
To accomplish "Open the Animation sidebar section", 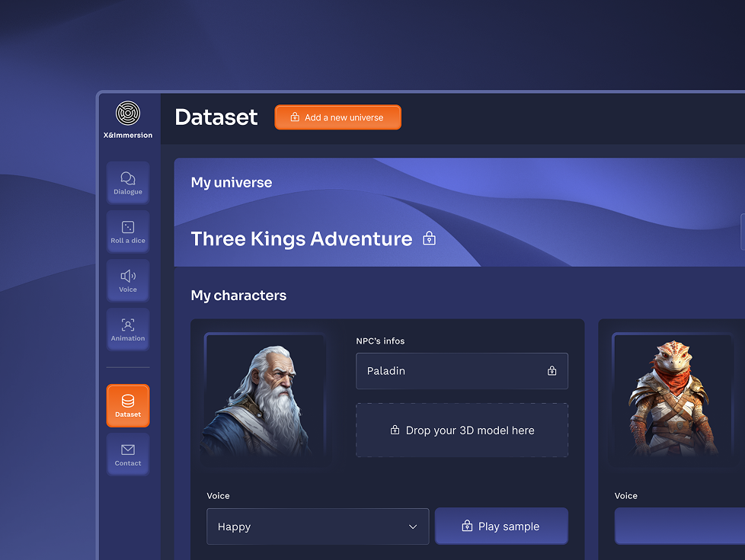I will tap(128, 330).
